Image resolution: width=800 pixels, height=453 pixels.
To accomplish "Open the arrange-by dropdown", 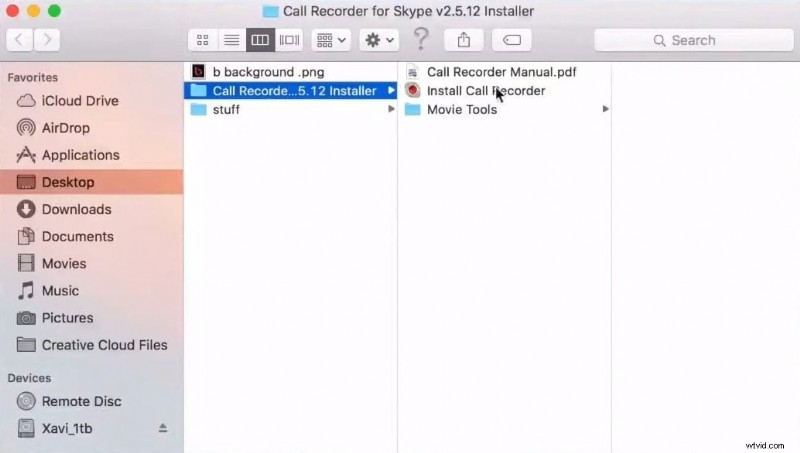I will 331,40.
